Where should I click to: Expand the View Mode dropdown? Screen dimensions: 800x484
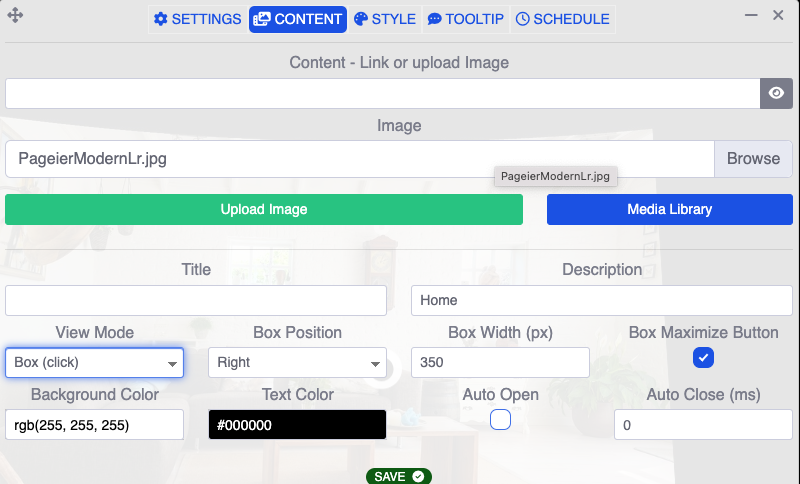[94, 363]
